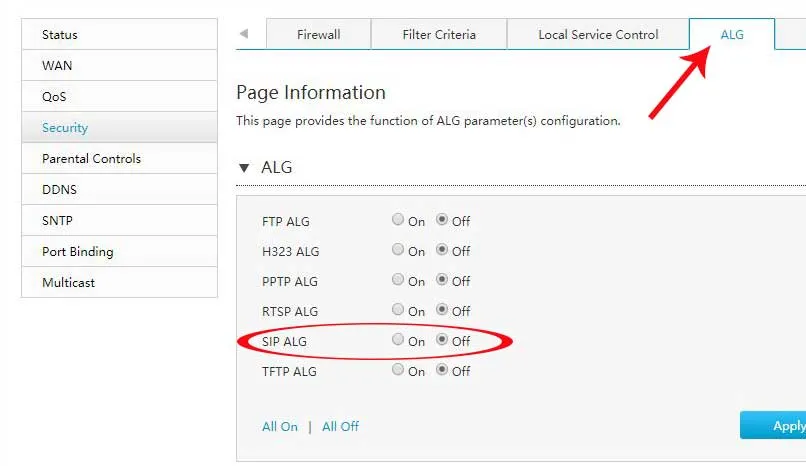
Task: Turn TFTP ALG On
Action: (398, 370)
